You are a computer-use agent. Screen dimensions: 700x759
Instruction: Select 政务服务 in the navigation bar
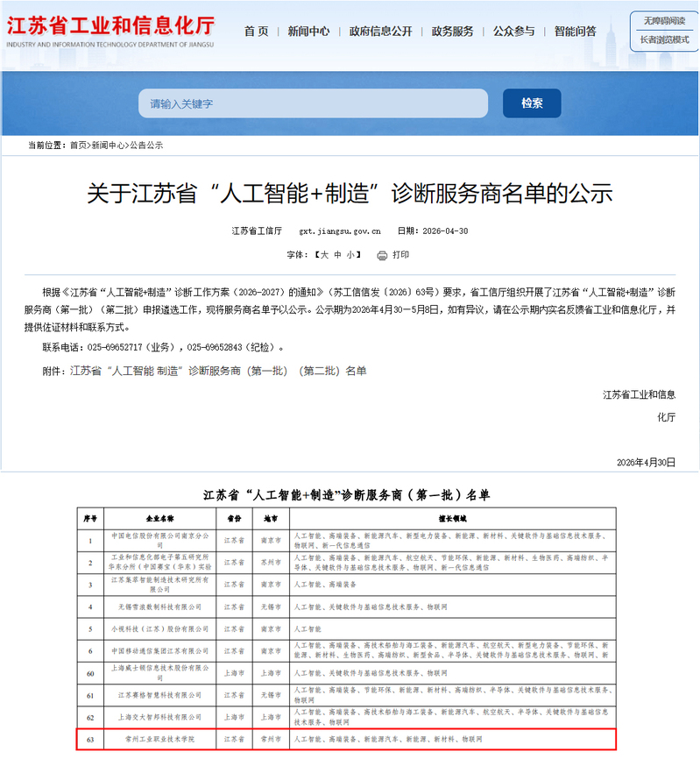(x=452, y=32)
